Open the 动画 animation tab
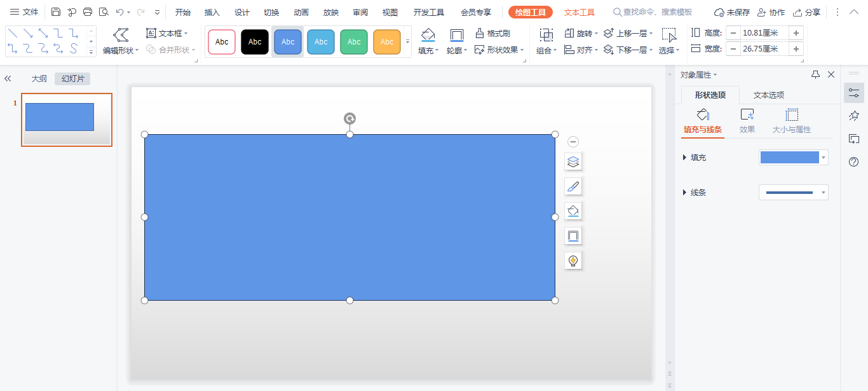This screenshot has height=391, width=868. coord(301,12)
